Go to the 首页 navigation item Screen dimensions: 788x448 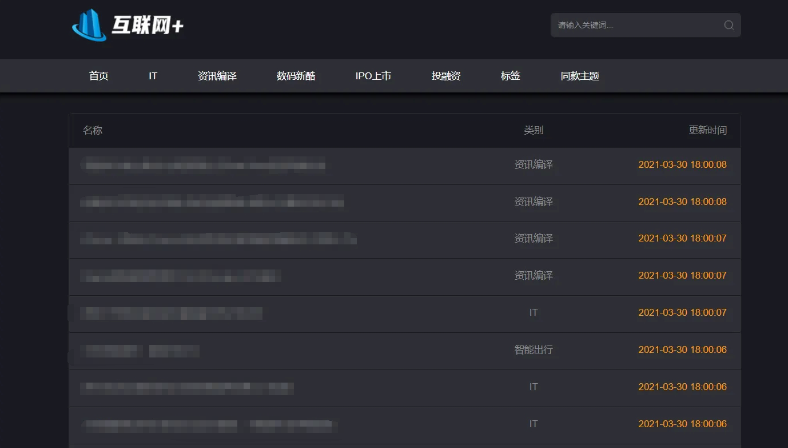98,76
